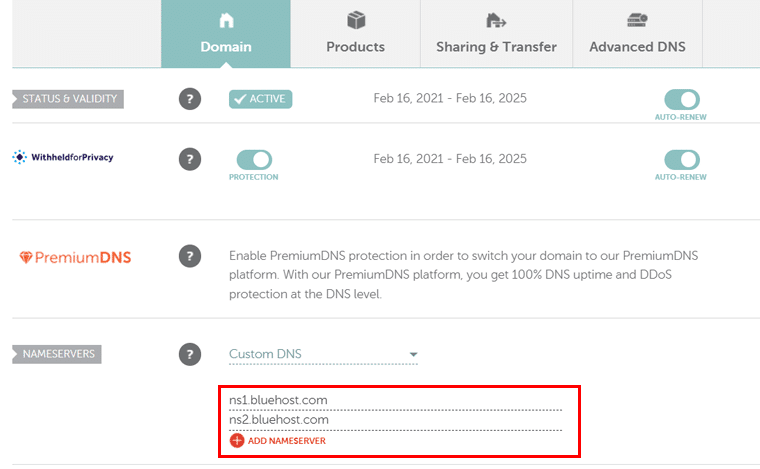The height and width of the screenshot is (469, 760).
Task: Open help icon beside Nameservers
Action: pos(190,354)
